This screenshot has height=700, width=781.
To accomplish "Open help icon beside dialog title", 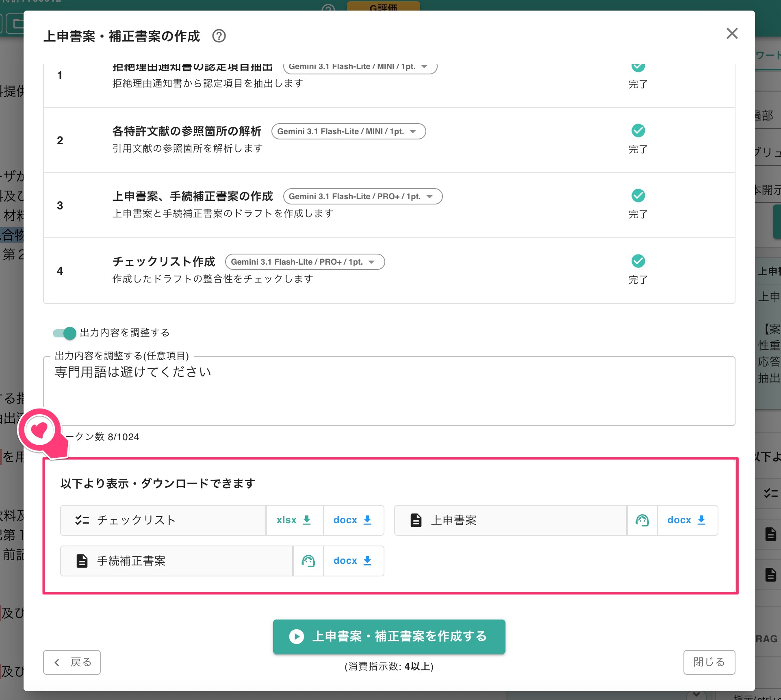I will click(219, 36).
